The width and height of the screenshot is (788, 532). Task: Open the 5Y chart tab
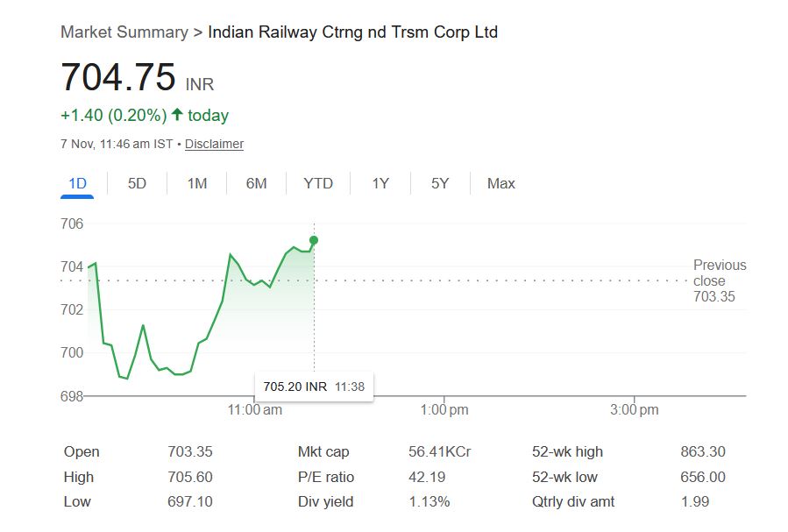pyautogui.click(x=440, y=183)
